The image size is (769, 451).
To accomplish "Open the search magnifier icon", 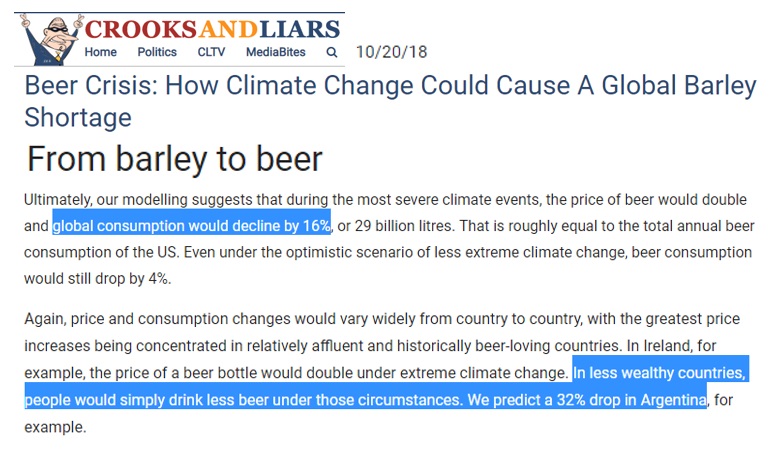I will 332,52.
